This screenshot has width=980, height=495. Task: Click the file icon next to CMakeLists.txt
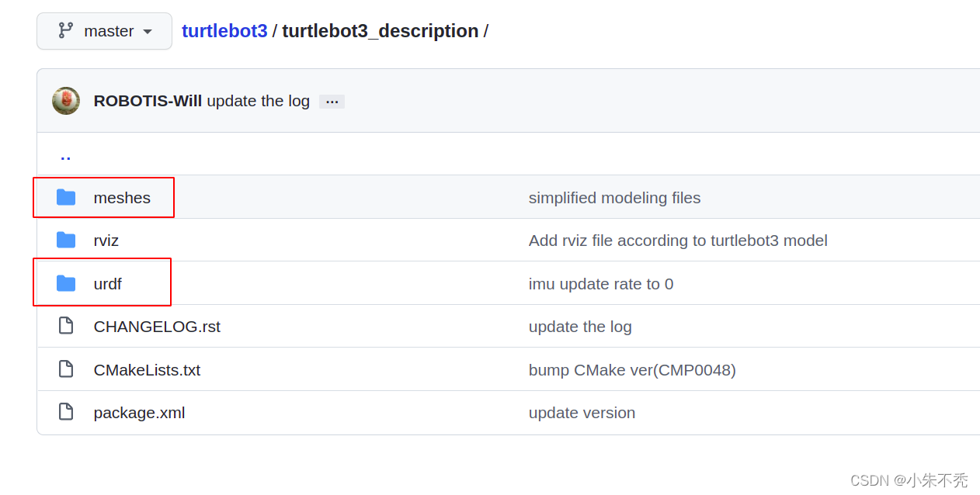(65, 369)
